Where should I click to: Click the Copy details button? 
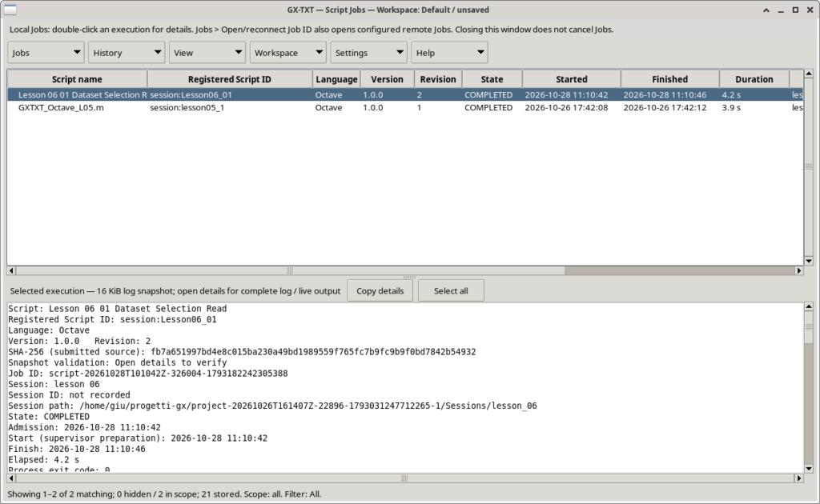tap(380, 291)
